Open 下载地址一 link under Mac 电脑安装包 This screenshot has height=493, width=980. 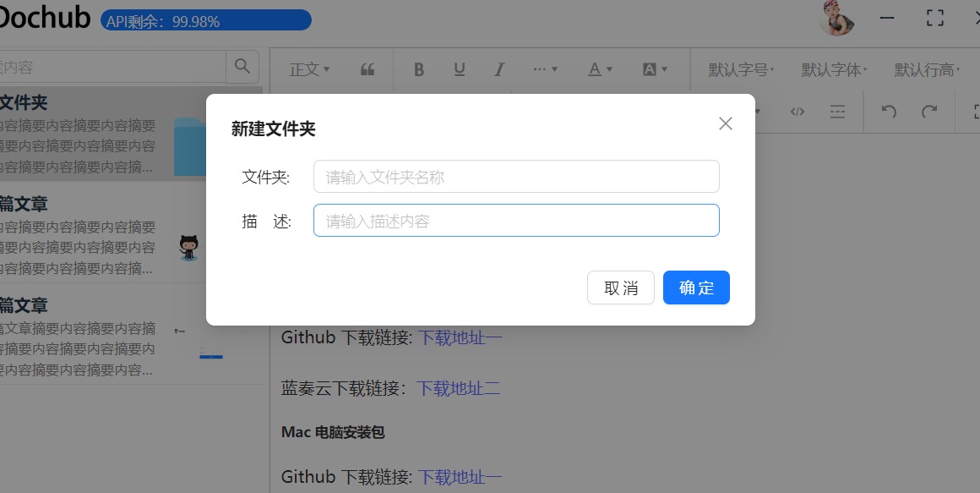[460, 478]
